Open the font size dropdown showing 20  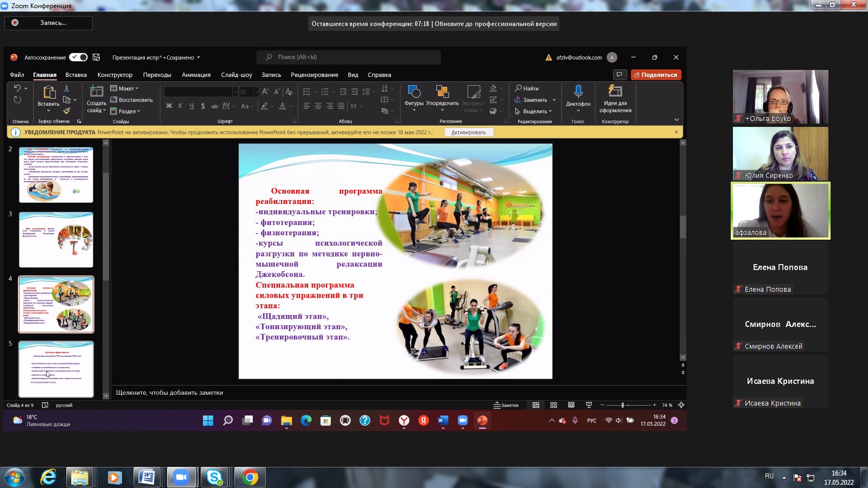point(257,92)
